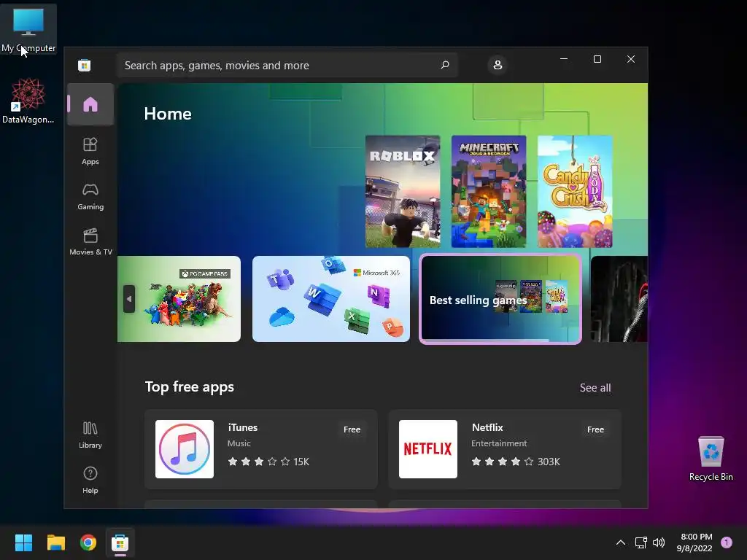The width and height of the screenshot is (747, 560).
Task: Open Help from the sidebar
Action: pos(90,480)
